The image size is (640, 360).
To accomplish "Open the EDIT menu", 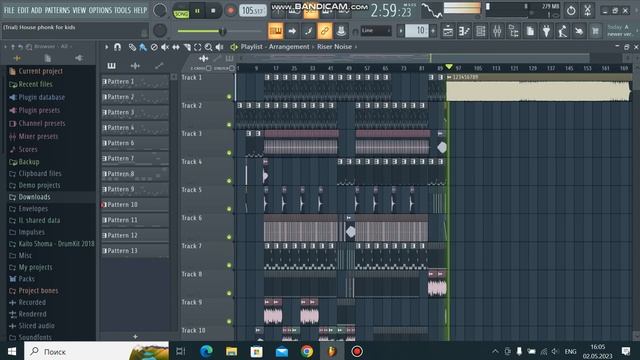I will coord(23,10).
